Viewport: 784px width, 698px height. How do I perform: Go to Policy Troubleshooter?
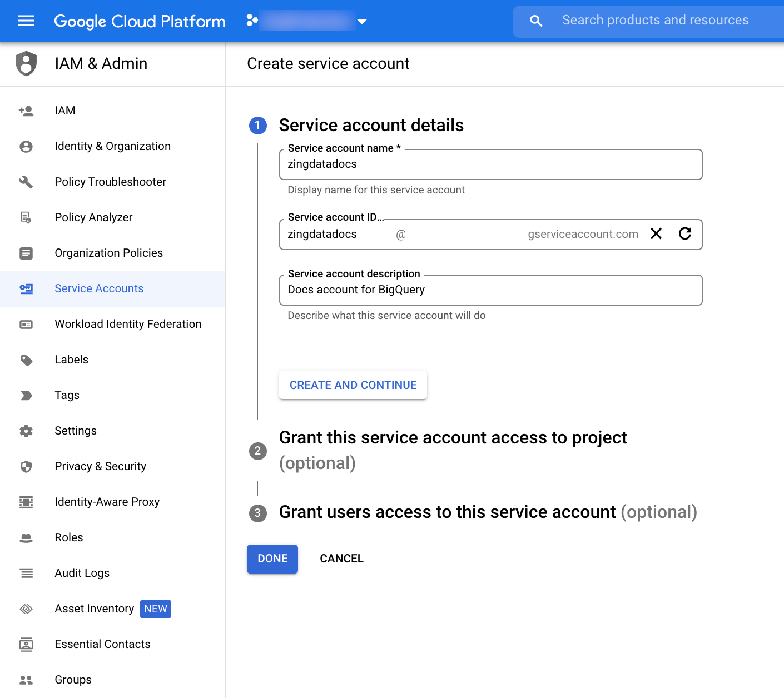pos(112,182)
